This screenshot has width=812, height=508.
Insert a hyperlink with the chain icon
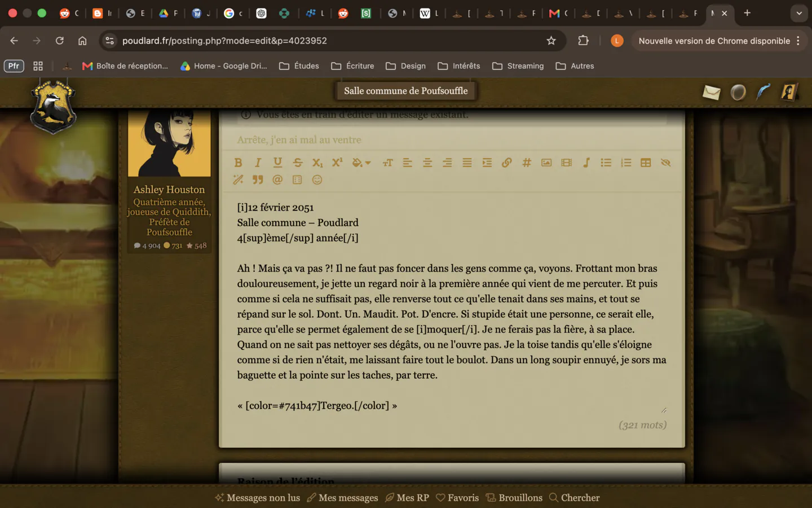pyautogui.click(x=506, y=163)
